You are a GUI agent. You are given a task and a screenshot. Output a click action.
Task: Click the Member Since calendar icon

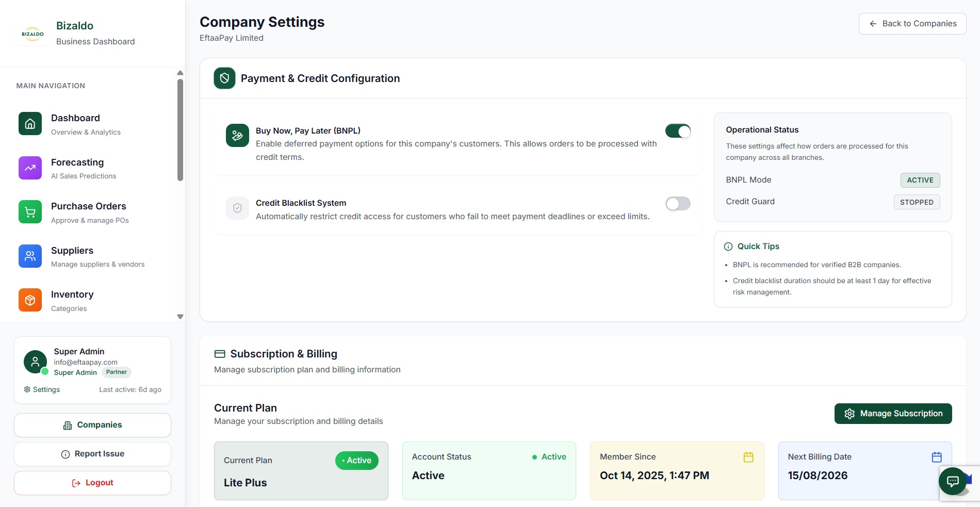(x=748, y=457)
